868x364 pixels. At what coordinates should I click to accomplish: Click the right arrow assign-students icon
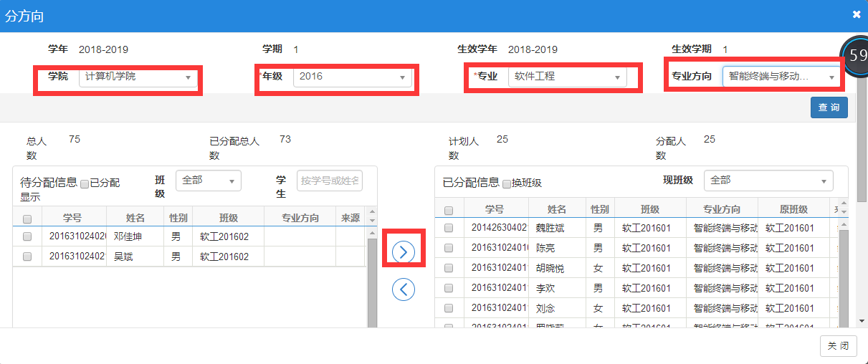(x=404, y=251)
